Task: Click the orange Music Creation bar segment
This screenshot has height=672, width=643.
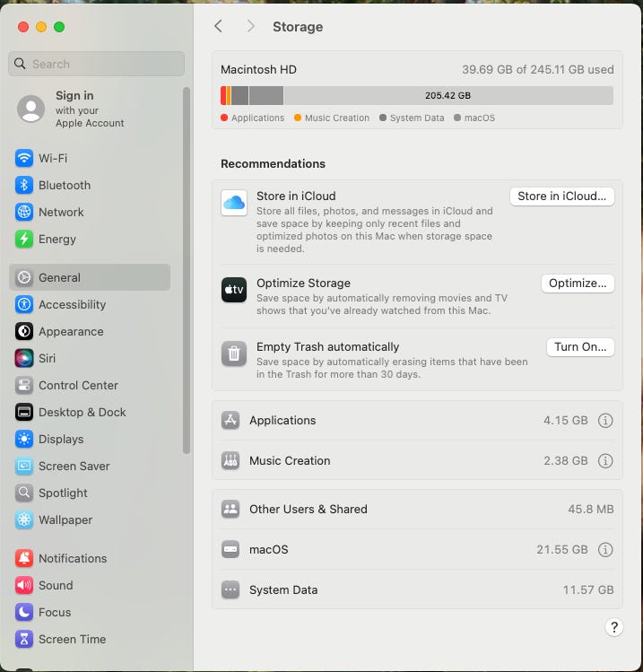Action: pos(229,95)
